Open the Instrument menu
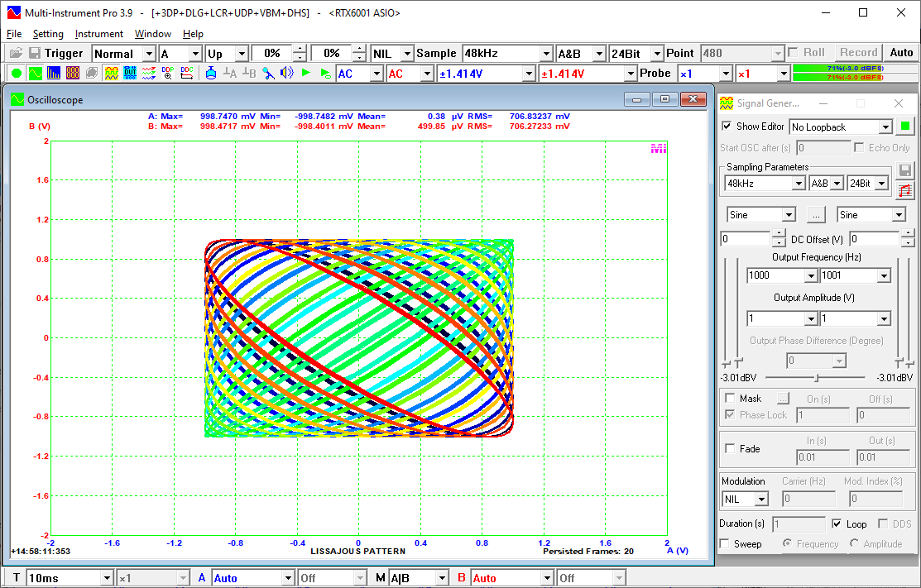Viewport: 921px width, 588px height. click(98, 34)
